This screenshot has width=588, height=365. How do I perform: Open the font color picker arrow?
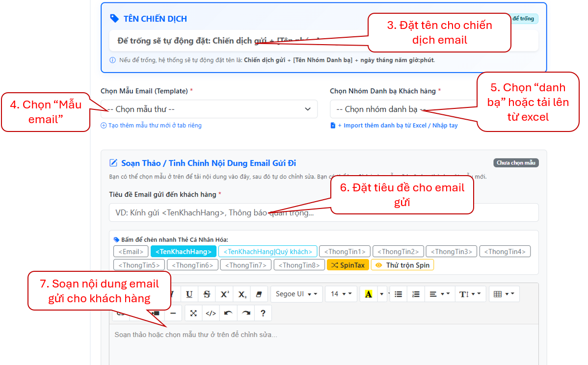point(382,294)
